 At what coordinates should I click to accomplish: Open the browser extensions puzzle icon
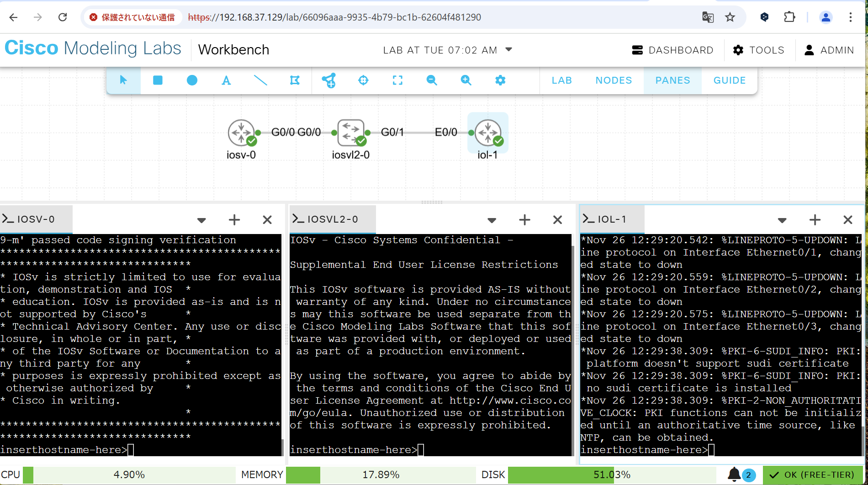(789, 17)
